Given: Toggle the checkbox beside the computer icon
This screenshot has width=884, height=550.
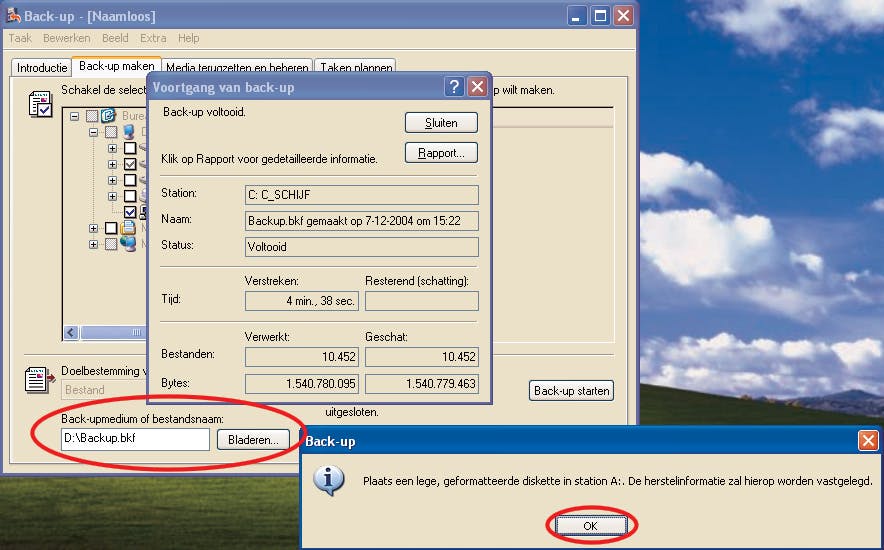Looking at the screenshot, I should click(x=112, y=132).
